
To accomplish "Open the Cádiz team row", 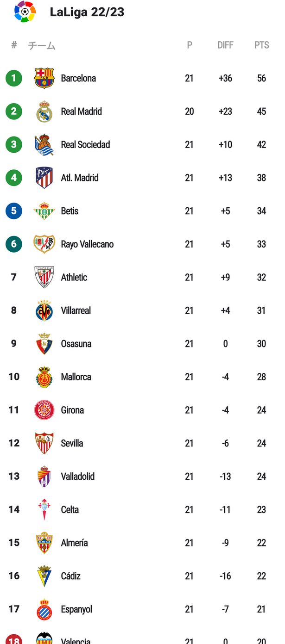I will click(x=142, y=576).
